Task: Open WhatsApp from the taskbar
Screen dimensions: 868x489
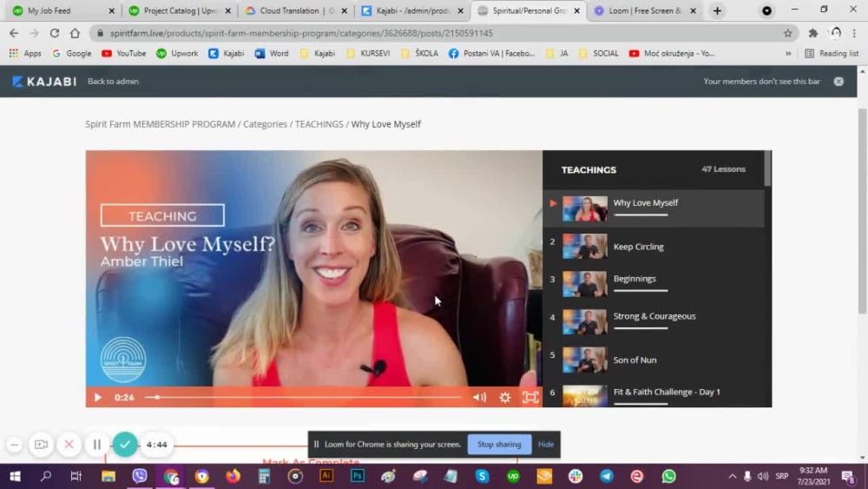Action: (x=668, y=476)
